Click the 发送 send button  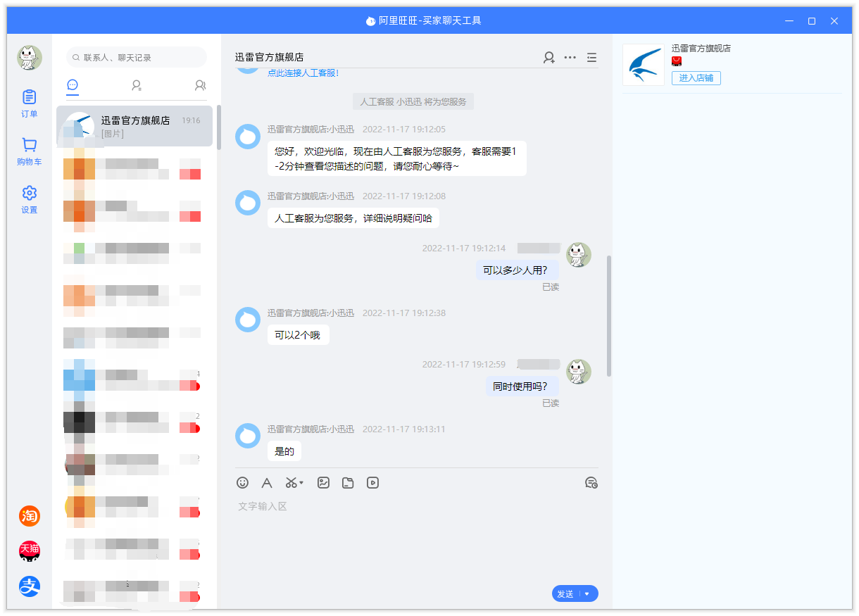point(565,594)
